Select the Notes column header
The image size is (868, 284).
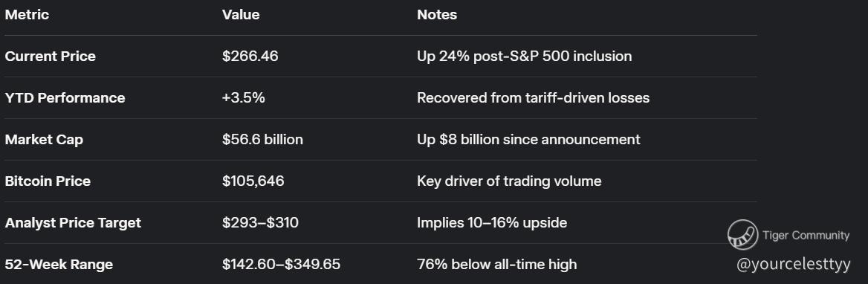437,15
